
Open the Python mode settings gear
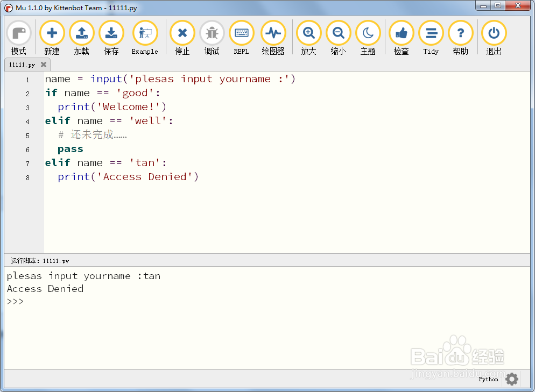[511, 379]
